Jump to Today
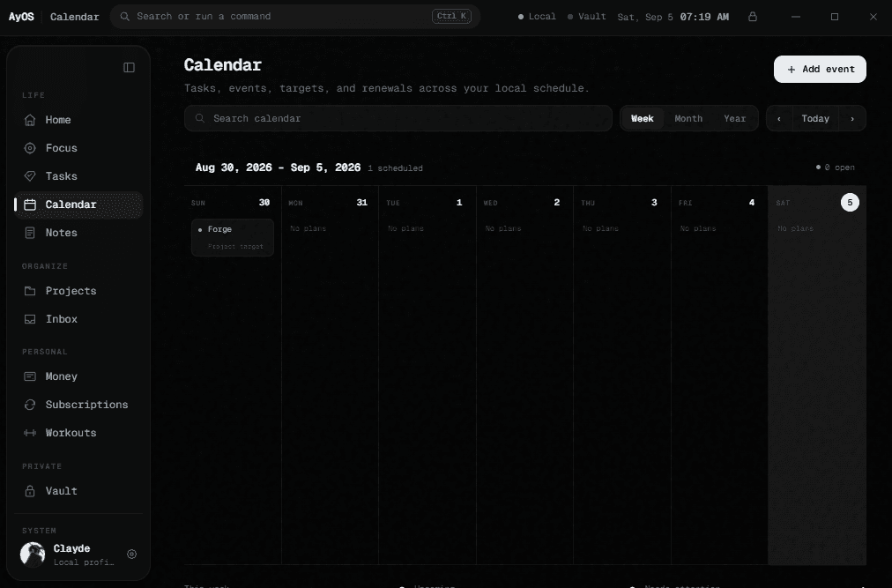This screenshot has width=892, height=588. (x=815, y=119)
